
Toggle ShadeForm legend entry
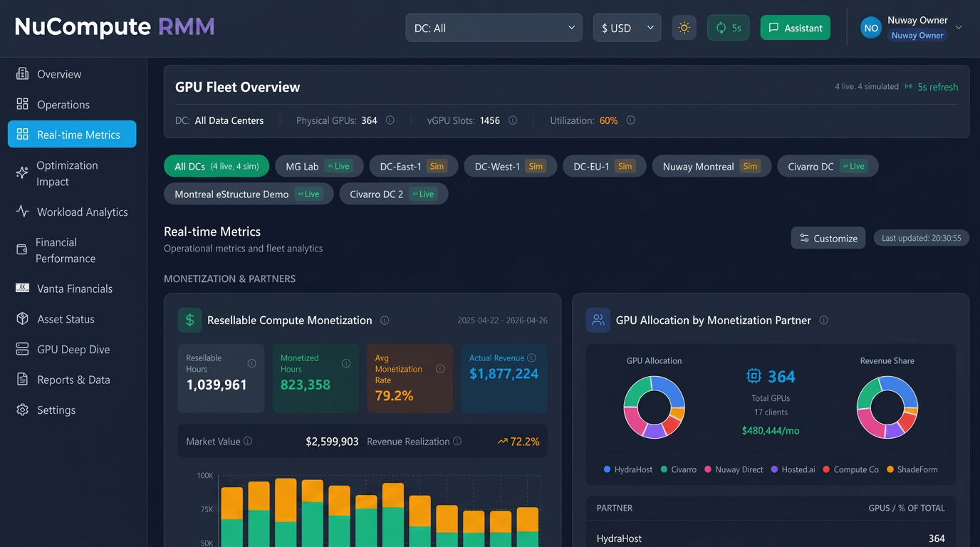[912, 469]
